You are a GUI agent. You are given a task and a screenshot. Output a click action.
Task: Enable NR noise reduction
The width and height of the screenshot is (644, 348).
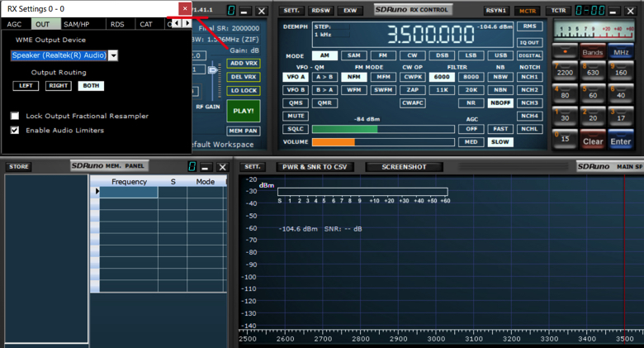pos(471,103)
